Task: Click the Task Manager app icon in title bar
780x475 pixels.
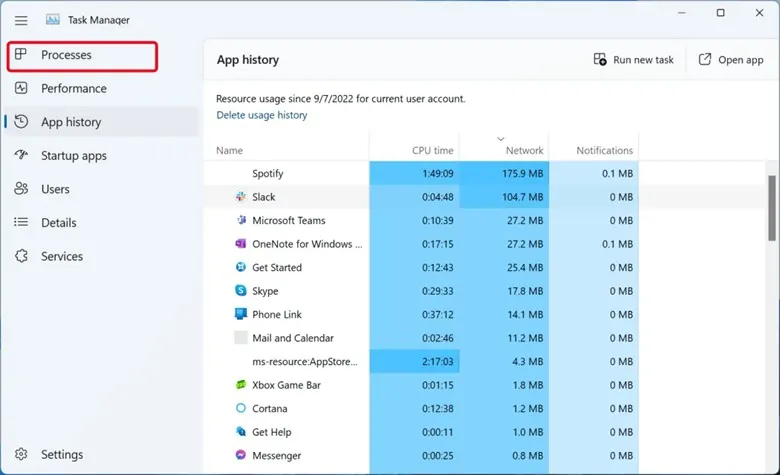Action: (53, 19)
